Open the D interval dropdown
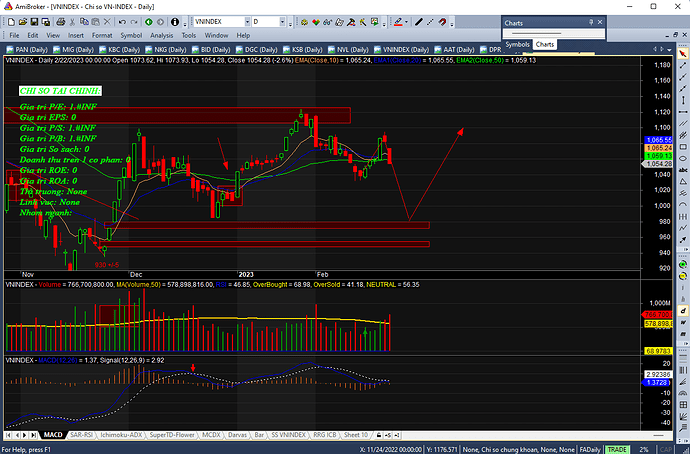Screen dimensions: 690x454 (x=282, y=22)
